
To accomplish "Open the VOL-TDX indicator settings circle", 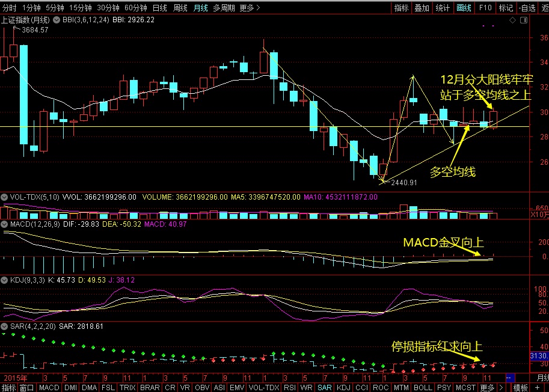I will pos(4,197).
